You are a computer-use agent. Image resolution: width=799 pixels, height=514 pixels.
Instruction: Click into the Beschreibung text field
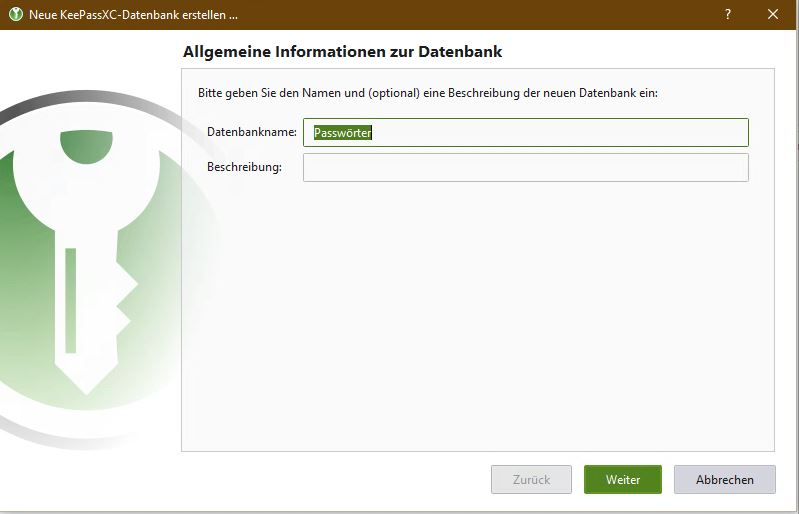coord(525,167)
